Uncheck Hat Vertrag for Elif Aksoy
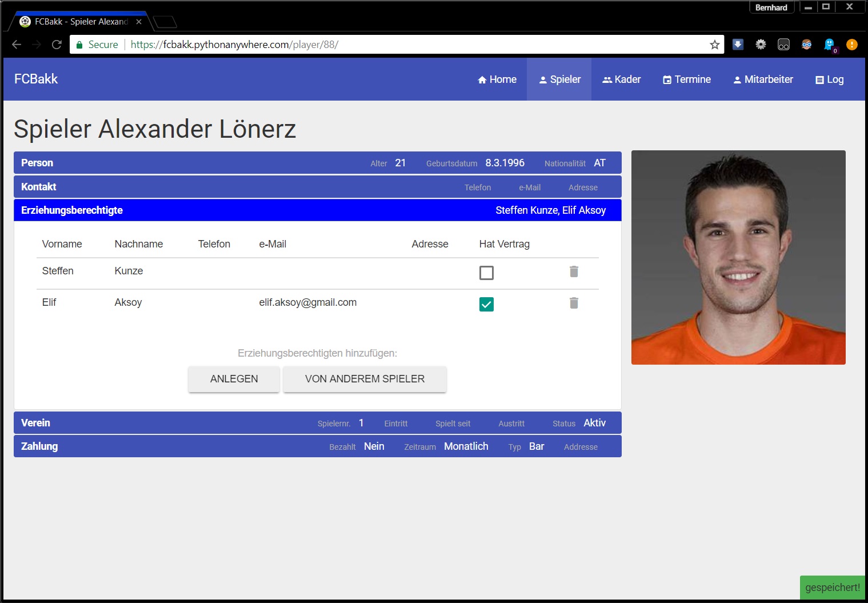868x603 pixels. pos(486,304)
